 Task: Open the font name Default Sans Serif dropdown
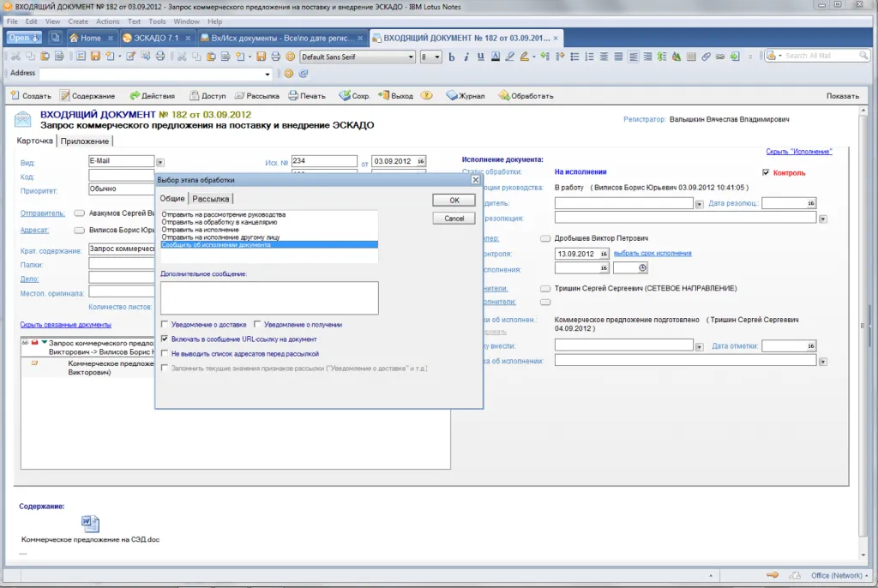[409, 57]
